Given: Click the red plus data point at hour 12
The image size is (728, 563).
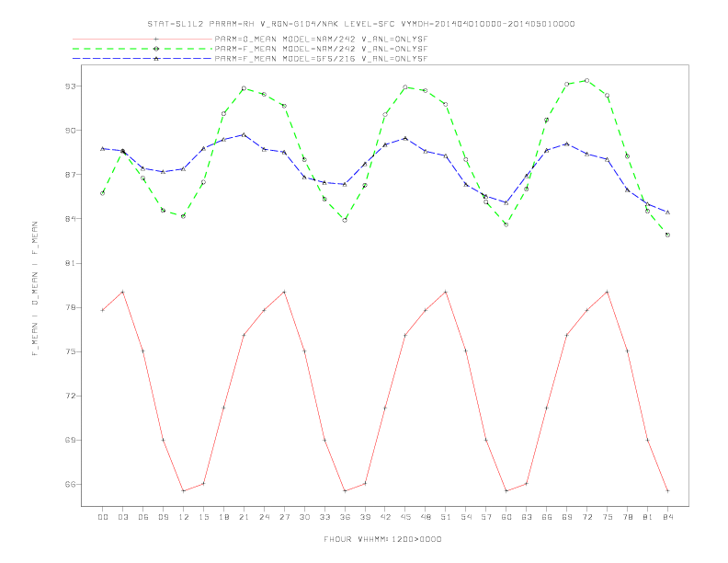Looking at the screenshot, I should coord(184,491).
